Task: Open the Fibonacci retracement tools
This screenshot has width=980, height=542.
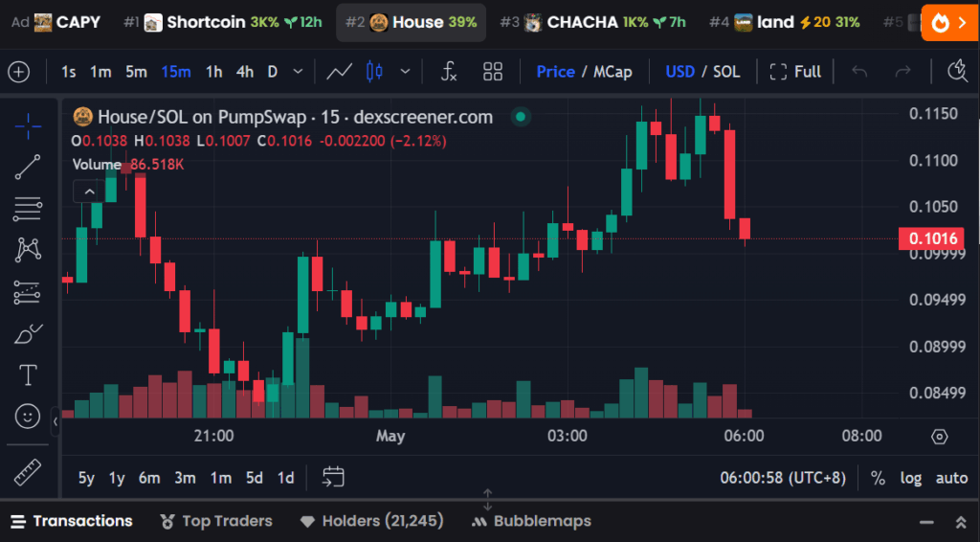Action: pos(28,209)
